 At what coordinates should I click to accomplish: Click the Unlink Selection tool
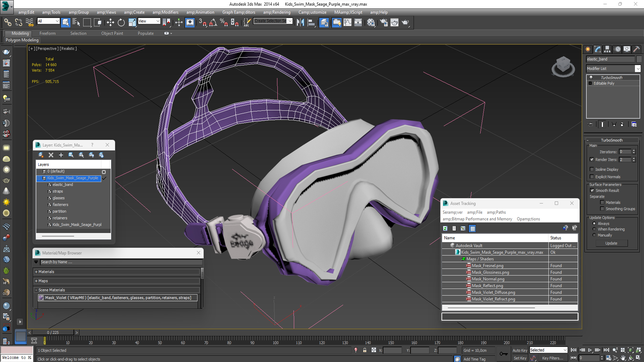click(18, 22)
